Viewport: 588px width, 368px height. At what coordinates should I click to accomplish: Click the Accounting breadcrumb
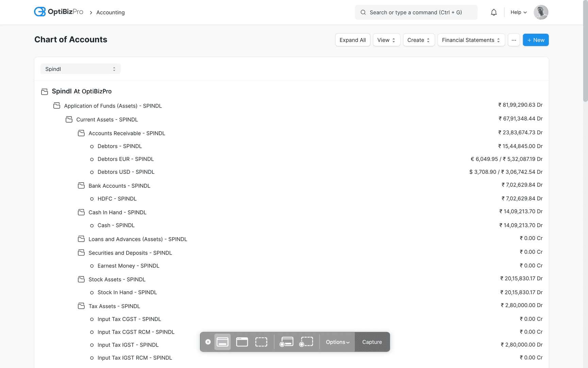[110, 12]
